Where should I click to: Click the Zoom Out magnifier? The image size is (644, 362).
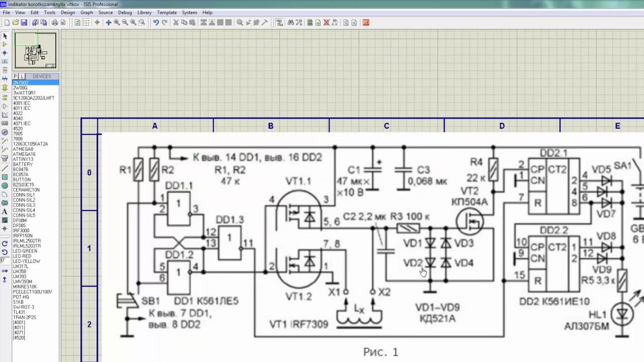pos(125,23)
